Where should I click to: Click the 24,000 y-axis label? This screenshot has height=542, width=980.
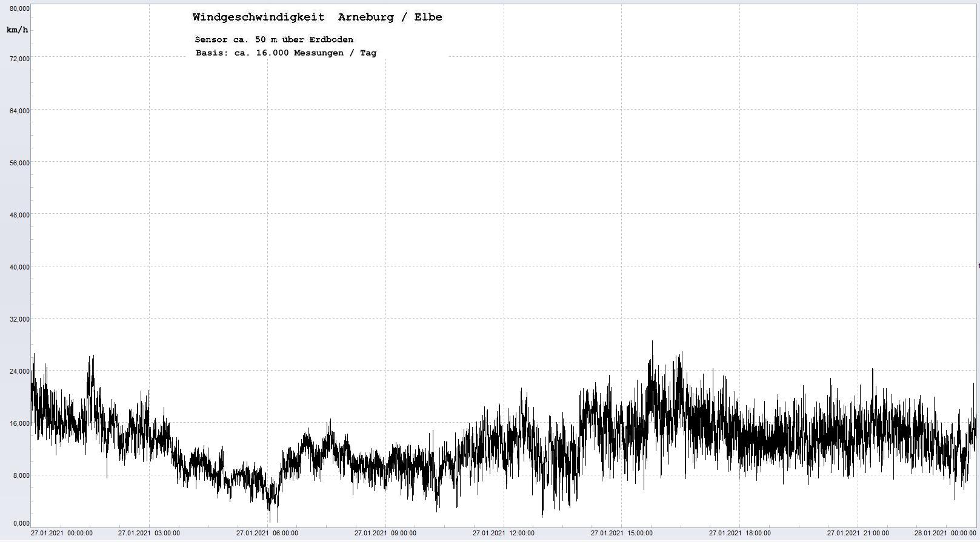(19, 371)
